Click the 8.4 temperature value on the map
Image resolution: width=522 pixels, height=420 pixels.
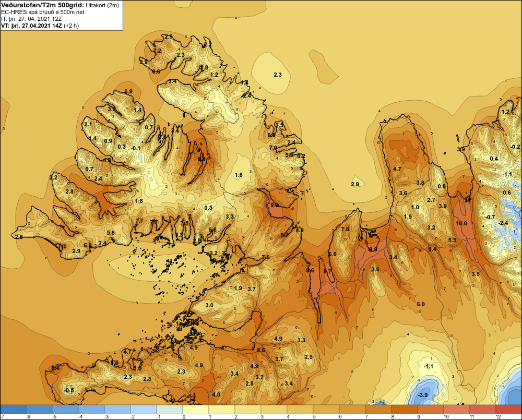55,368
